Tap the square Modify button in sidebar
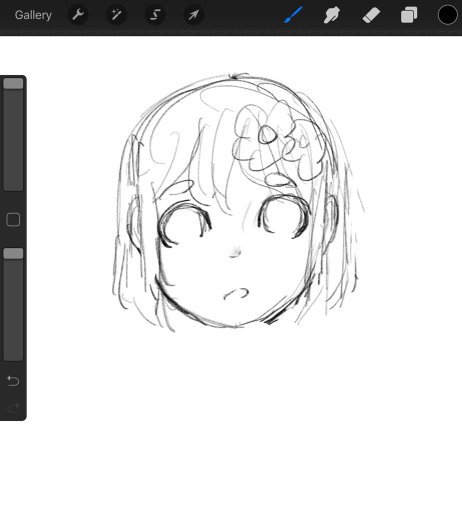462x512 pixels. [13, 220]
